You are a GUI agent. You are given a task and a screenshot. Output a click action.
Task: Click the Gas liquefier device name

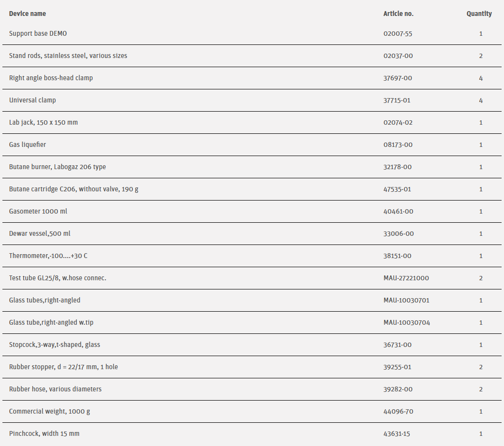click(28, 144)
